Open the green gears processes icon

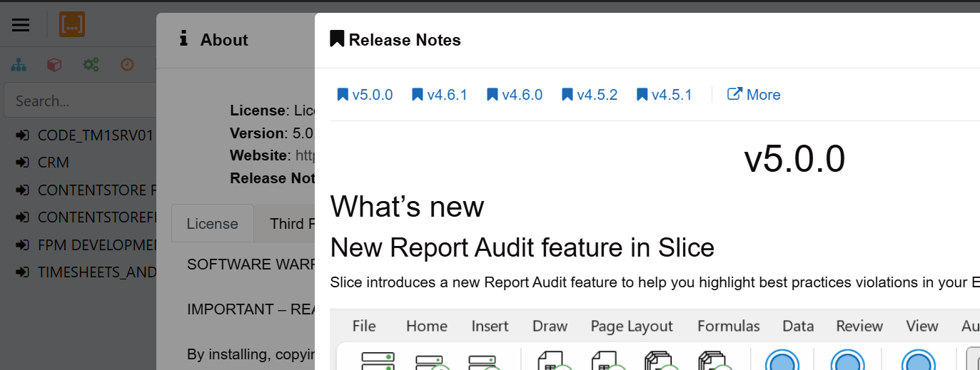tap(91, 65)
